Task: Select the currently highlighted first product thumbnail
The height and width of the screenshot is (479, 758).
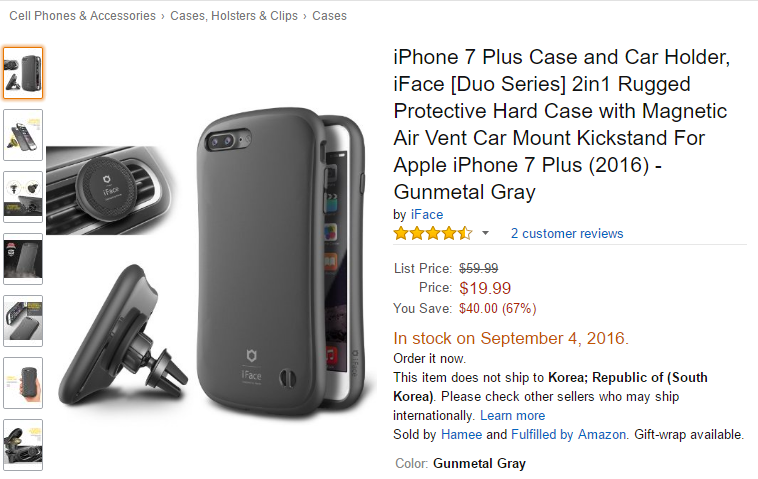Action: coord(23,73)
